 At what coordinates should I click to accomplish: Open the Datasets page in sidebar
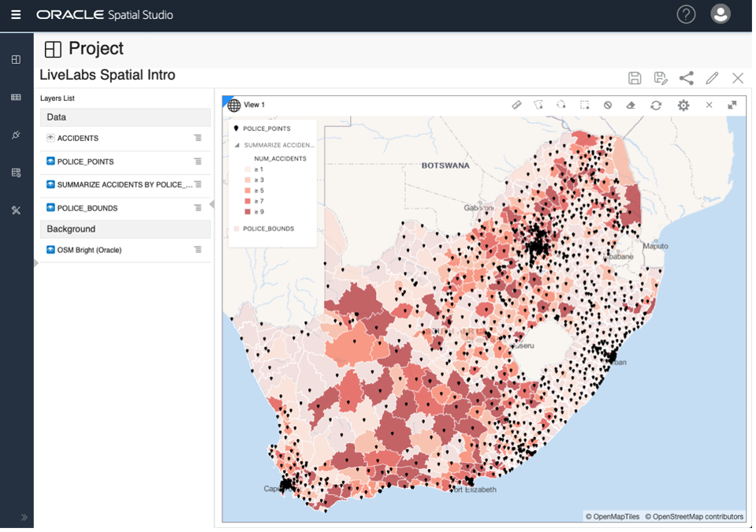pos(16,98)
